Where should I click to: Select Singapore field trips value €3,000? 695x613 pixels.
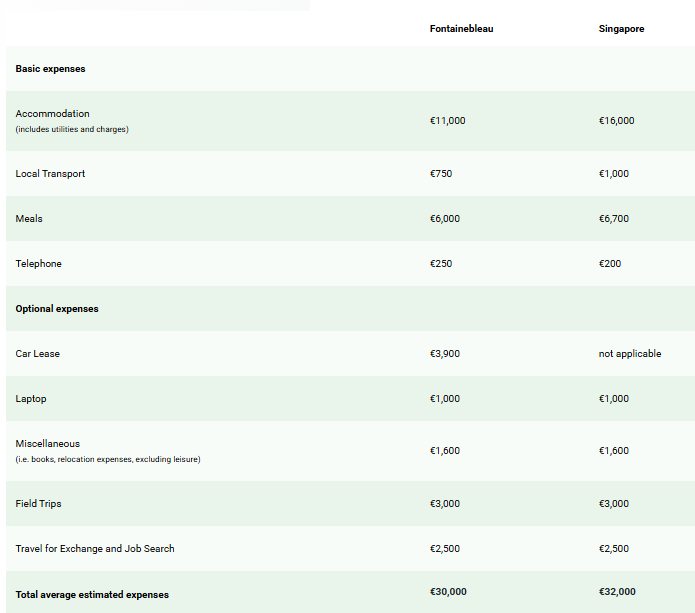point(614,504)
